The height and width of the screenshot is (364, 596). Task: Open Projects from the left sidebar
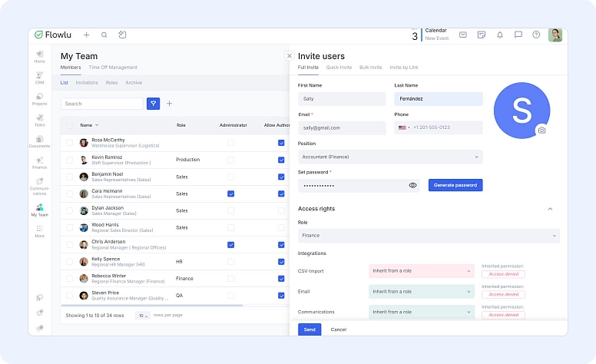click(x=39, y=98)
